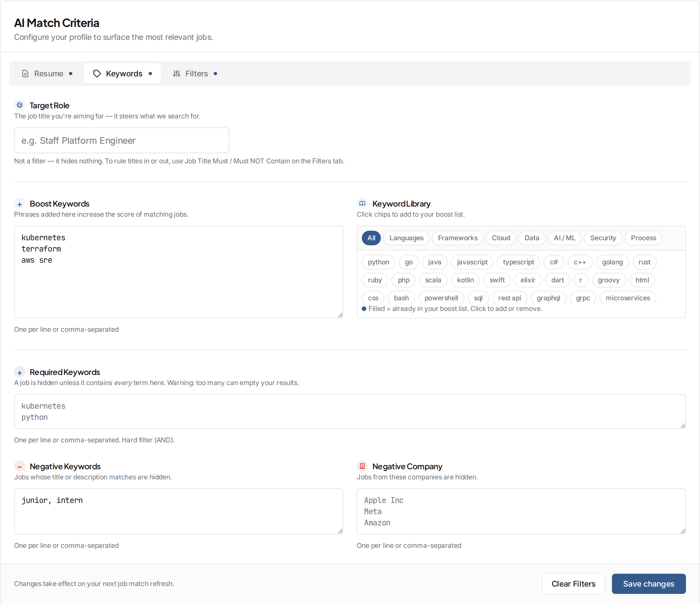
Task: Add the python chip to boost list
Action: (x=378, y=262)
